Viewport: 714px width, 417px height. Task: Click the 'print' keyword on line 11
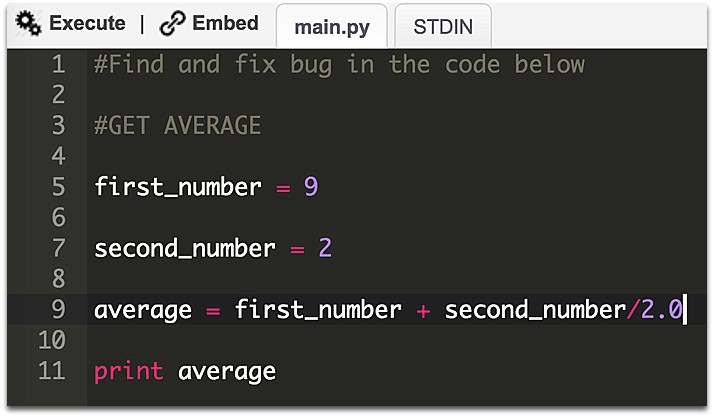128,371
